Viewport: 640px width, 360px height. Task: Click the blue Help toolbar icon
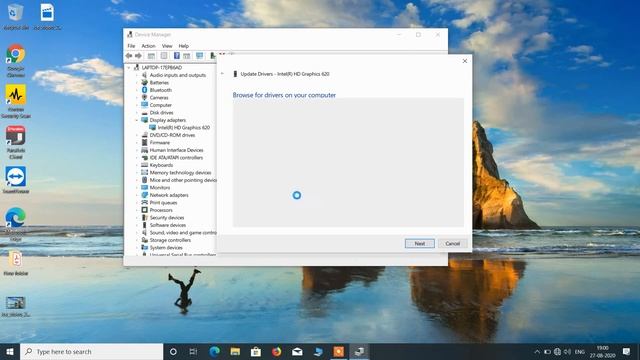[176, 56]
